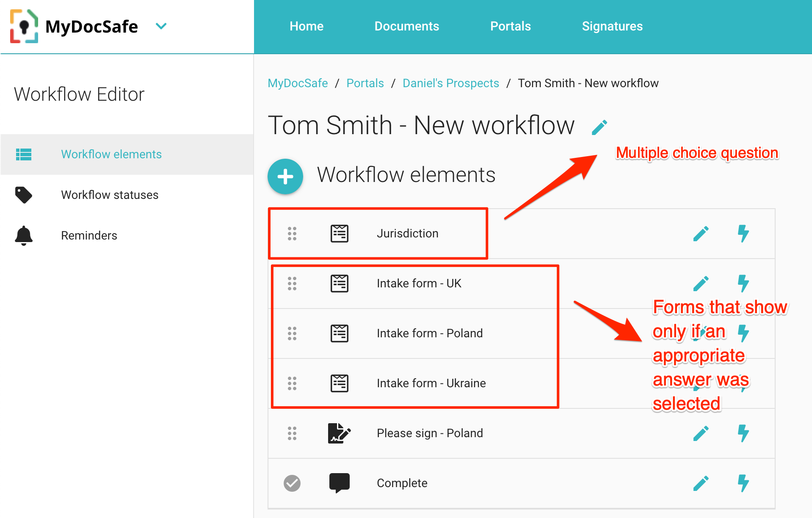This screenshot has width=812, height=518.
Task: Click the MyDocSafe breadcrumb link
Action: pos(298,83)
